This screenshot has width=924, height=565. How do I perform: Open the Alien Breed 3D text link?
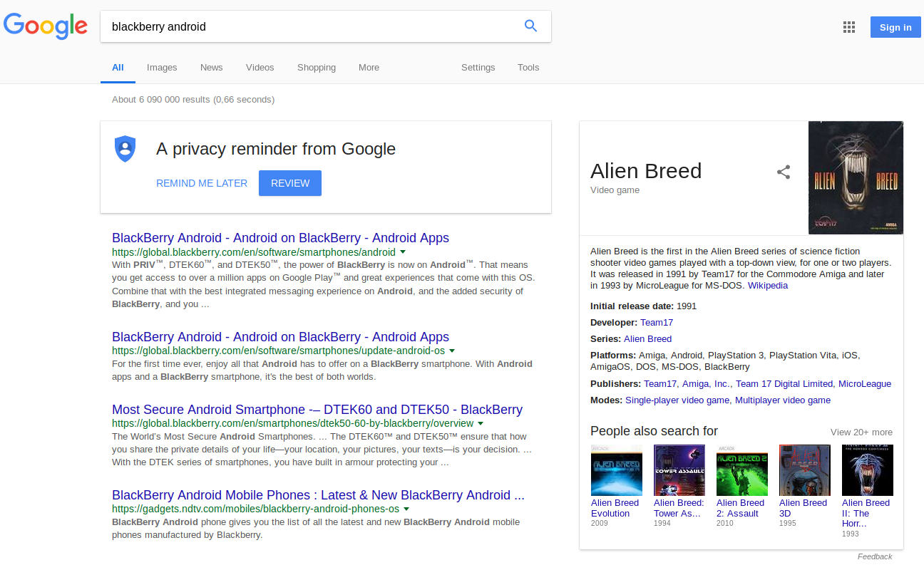coord(803,508)
